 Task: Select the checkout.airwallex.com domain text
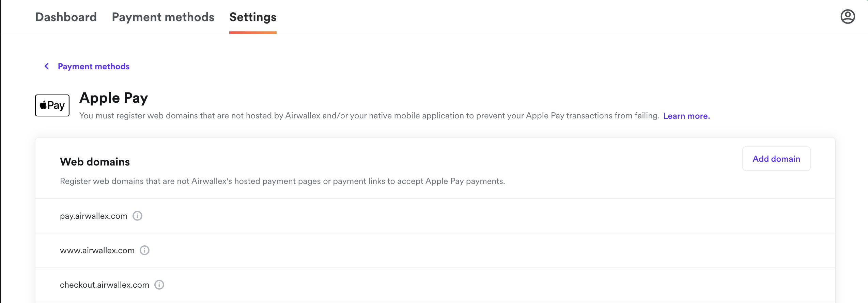tap(105, 285)
